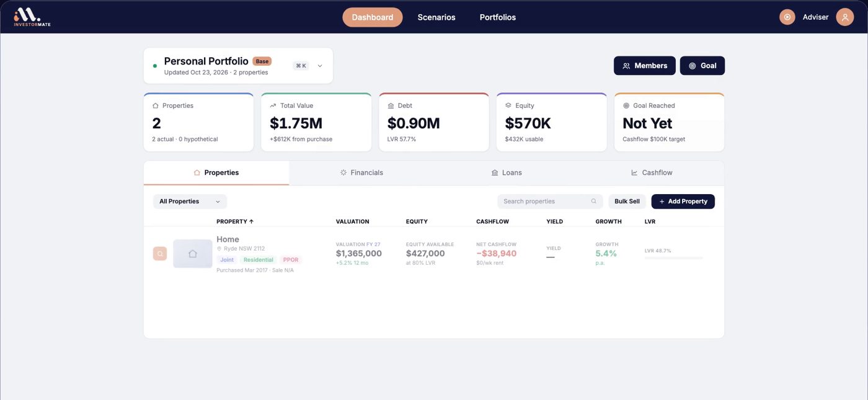
Task: Click the Goal target icon
Action: [x=693, y=66]
